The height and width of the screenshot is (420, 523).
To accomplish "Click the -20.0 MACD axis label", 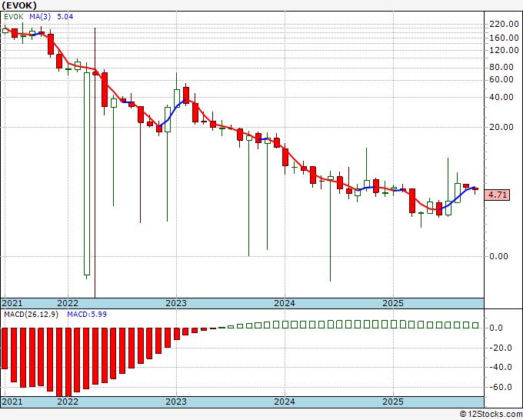I will click(501, 348).
